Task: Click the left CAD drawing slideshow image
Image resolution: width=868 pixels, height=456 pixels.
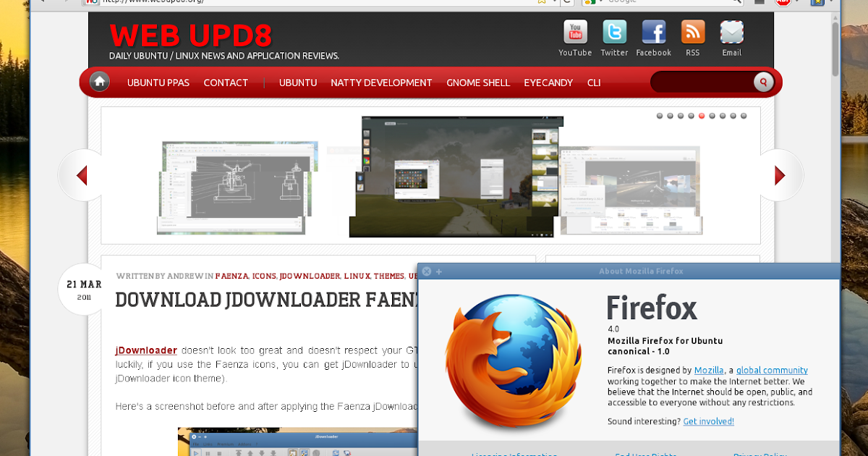Action: 237,187
